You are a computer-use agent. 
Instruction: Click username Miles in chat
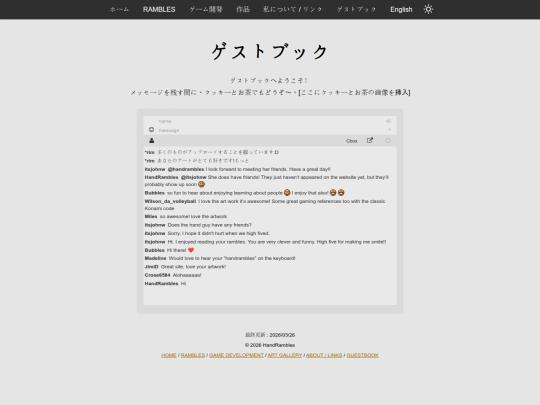click(x=151, y=217)
